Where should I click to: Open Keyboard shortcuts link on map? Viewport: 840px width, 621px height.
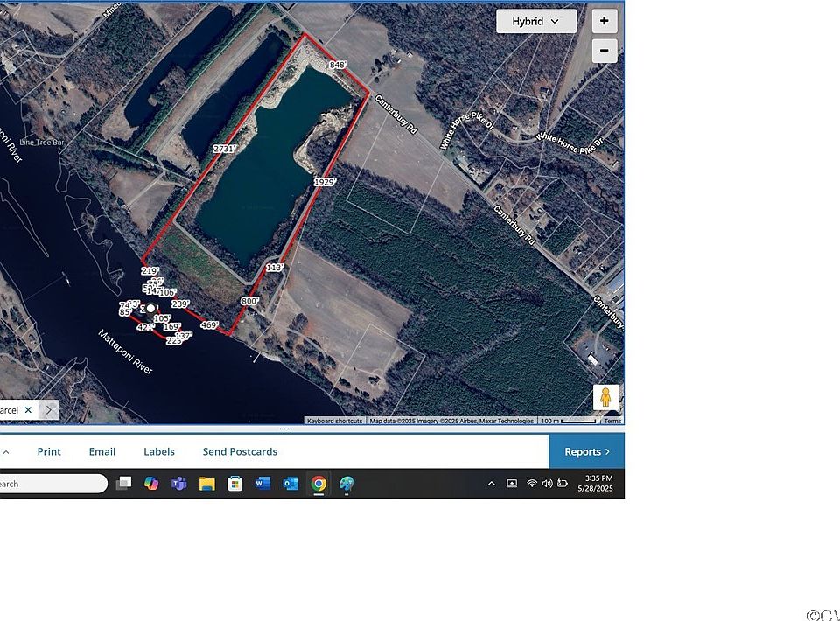point(334,421)
